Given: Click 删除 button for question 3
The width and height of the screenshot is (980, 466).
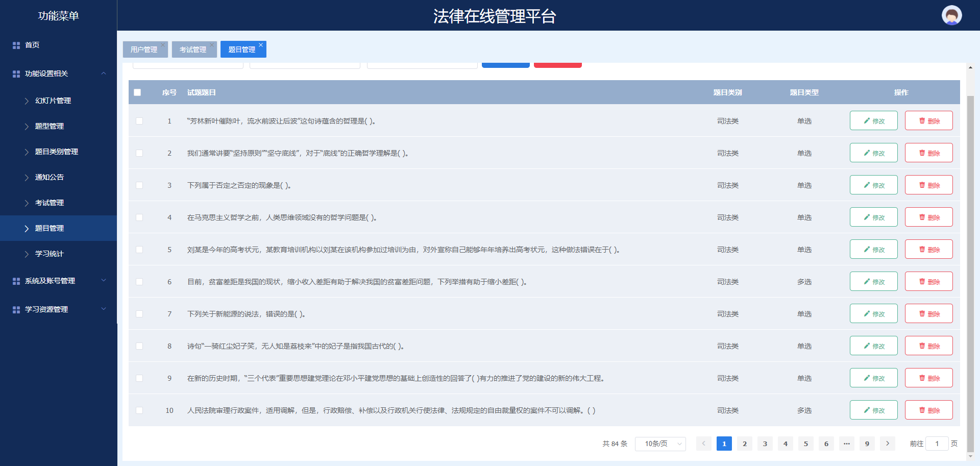Looking at the screenshot, I should click(928, 185).
